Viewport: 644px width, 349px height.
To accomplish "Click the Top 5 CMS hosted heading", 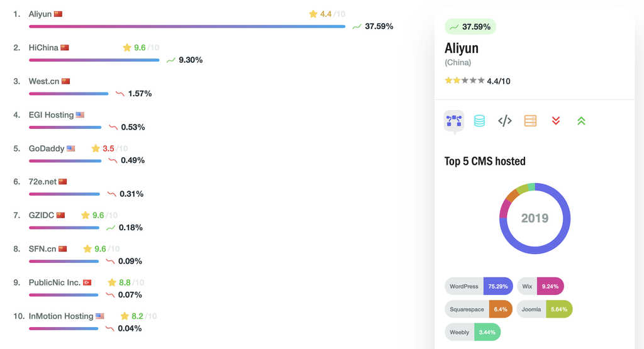I will click(485, 162).
